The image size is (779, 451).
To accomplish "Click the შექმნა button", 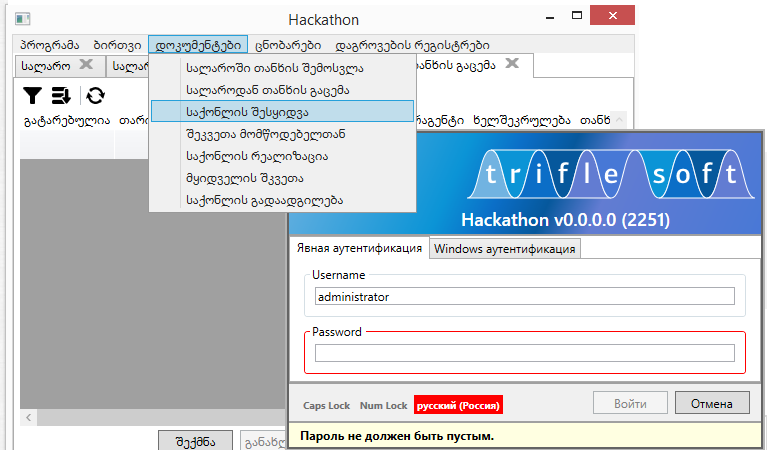I will pyautogui.click(x=195, y=441).
